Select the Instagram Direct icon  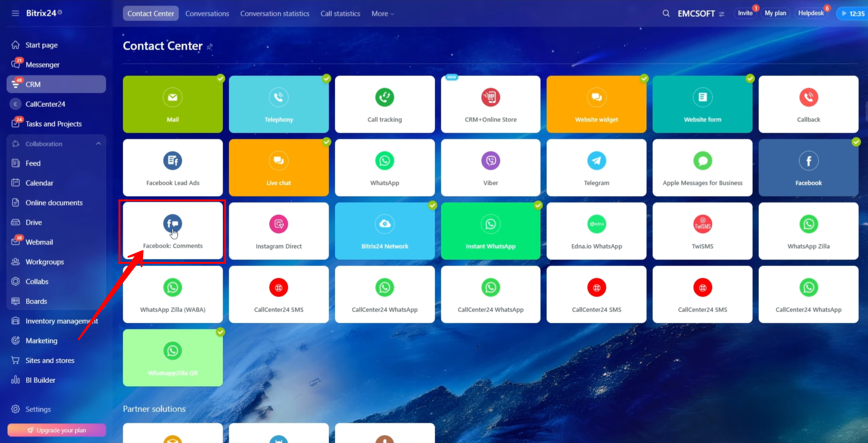click(279, 224)
